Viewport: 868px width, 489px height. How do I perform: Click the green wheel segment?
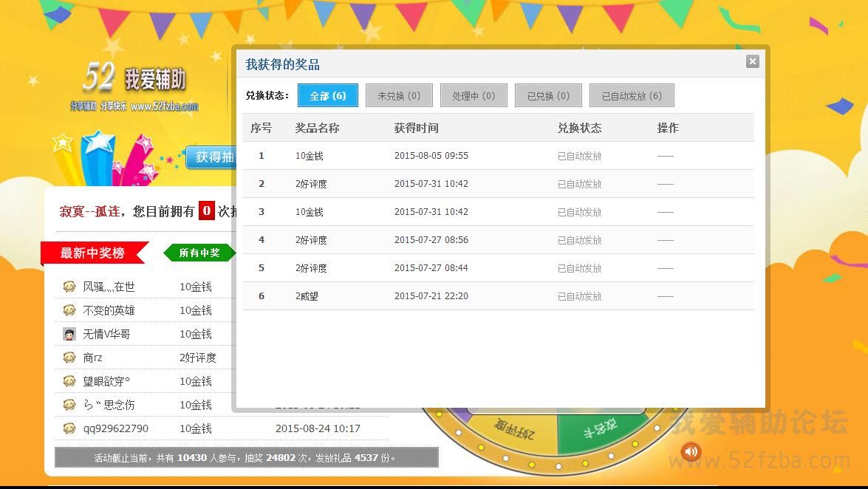click(x=601, y=428)
